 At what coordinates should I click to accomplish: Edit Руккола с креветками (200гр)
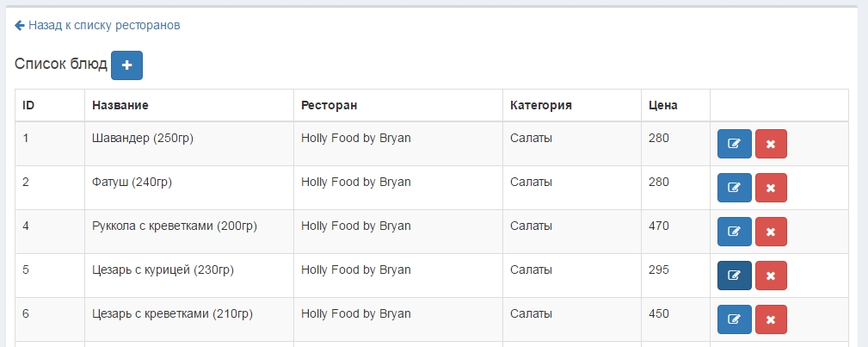pyautogui.click(x=734, y=232)
